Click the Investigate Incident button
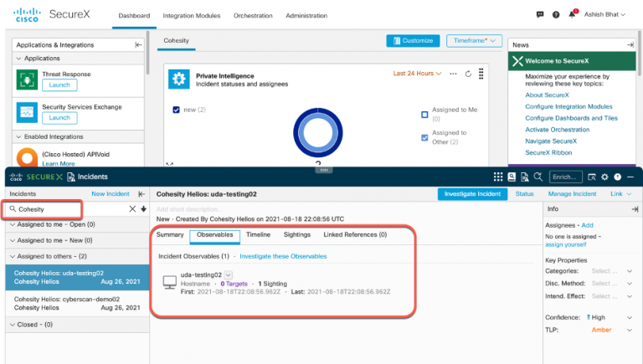 coord(472,193)
